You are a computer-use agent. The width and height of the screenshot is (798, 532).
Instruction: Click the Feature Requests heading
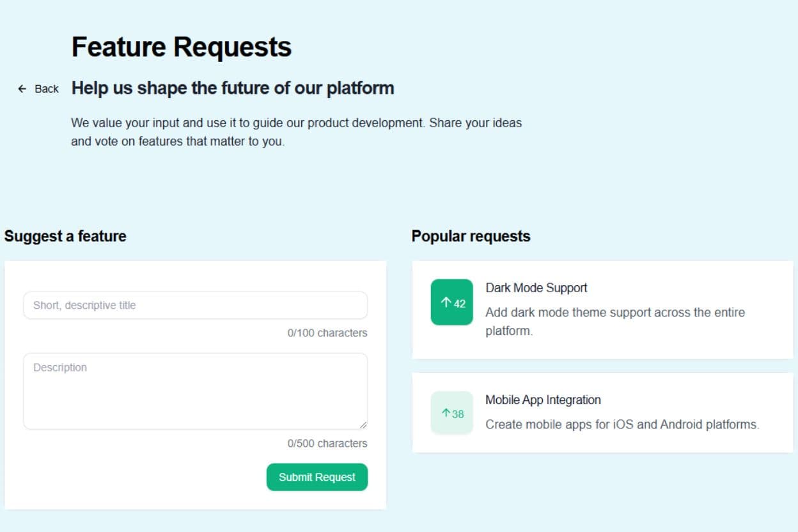click(182, 45)
